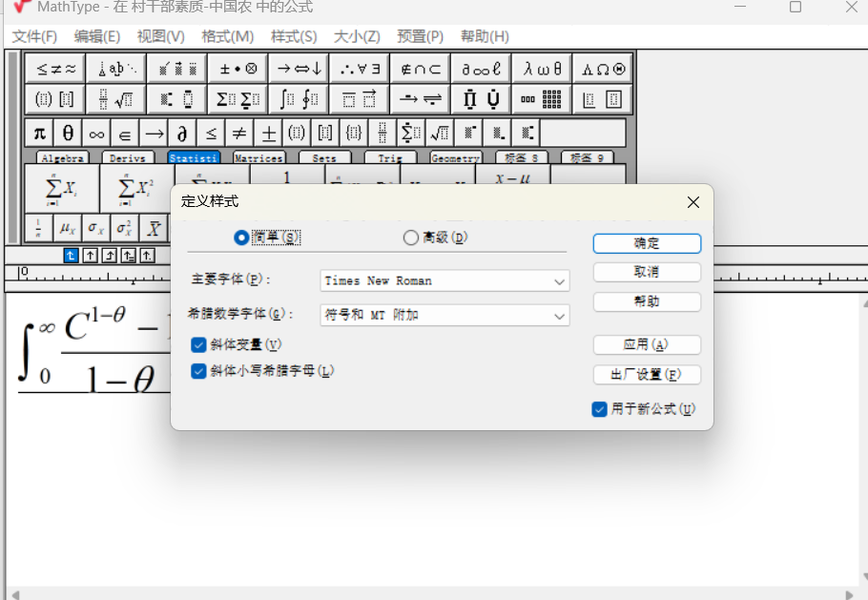Image resolution: width=868 pixels, height=600 pixels.
Task: Insert the partial derivative symbol
Action: point(183,134)
